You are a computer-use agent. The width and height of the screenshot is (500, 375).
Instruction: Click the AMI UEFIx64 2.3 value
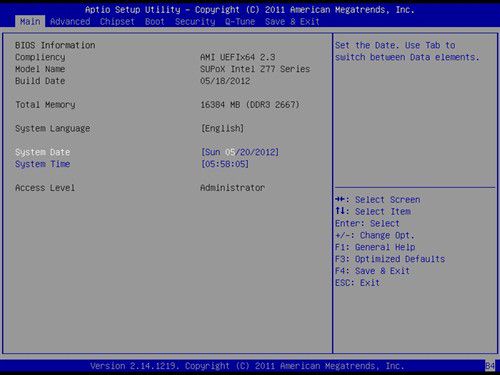point(238,57)
